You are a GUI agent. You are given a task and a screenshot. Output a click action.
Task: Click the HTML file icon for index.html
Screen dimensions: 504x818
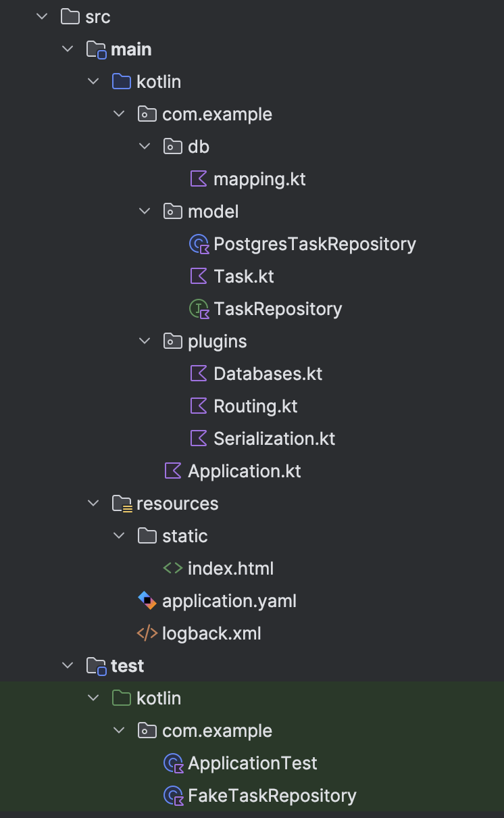pyautogui.click(x=172, y=569)
